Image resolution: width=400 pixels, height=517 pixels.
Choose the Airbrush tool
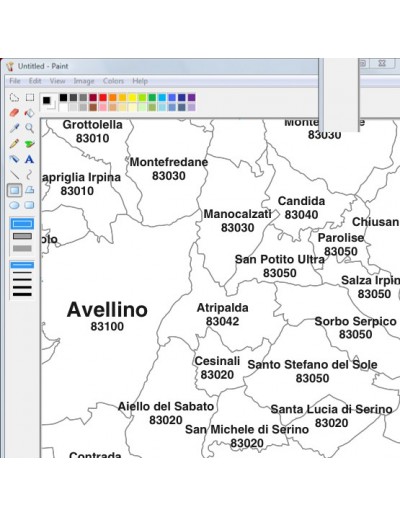[14, 159]
